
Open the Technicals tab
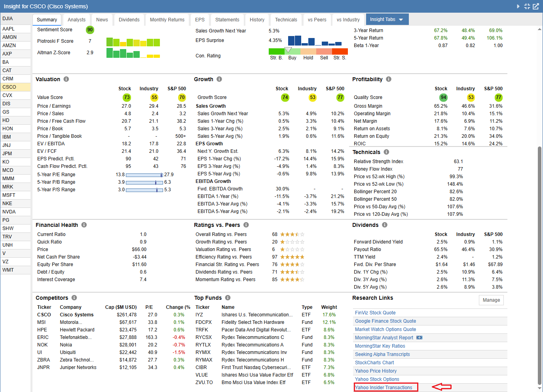tap(286, 20)
